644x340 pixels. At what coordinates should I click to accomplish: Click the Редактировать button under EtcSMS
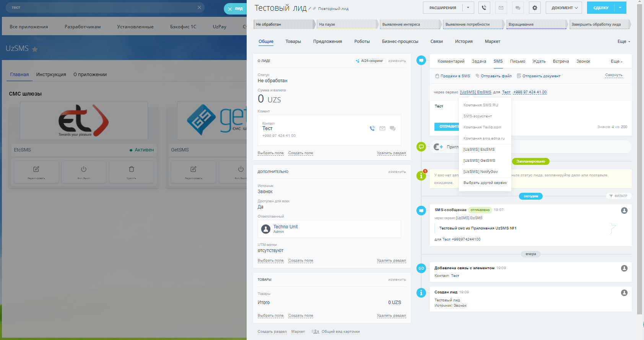[36, 172]
